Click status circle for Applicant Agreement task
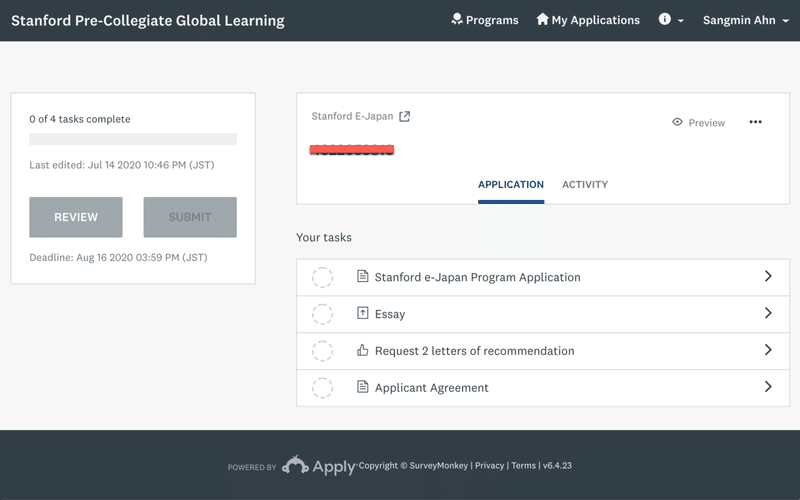 click(x=322, y=388)
